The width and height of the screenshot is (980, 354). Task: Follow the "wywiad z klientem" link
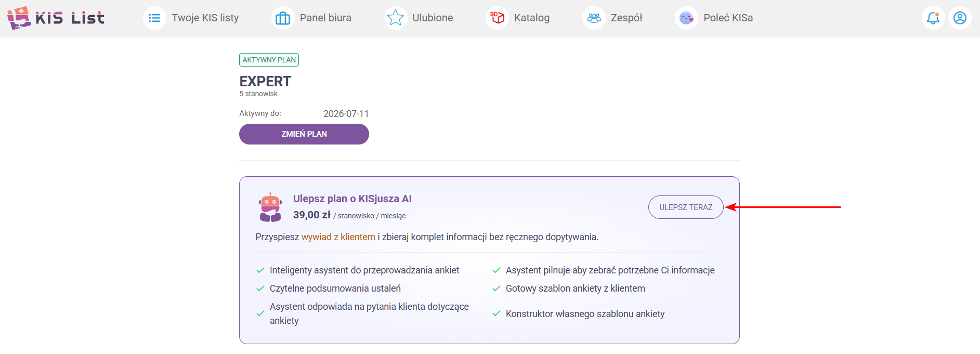(x=338, y=237)
